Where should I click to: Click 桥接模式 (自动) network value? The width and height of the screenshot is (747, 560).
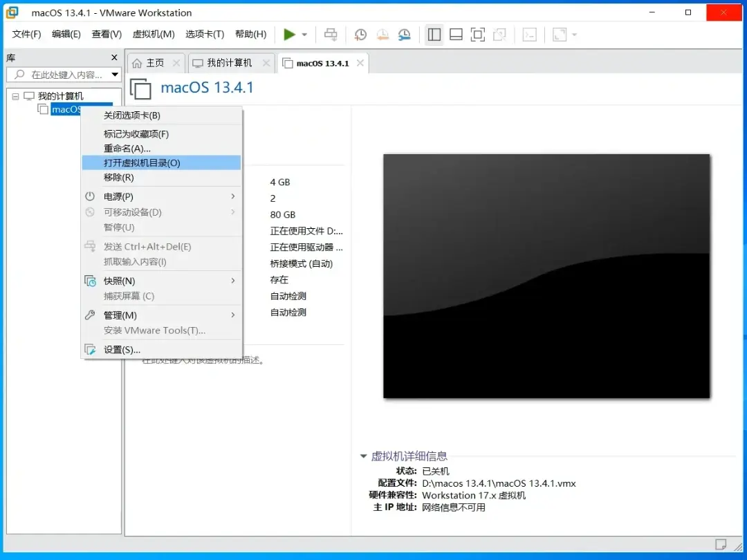[302, 264]
